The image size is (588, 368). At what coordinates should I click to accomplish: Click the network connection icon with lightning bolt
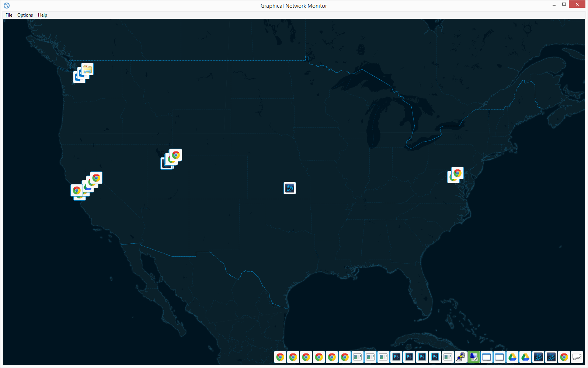(461, 357)
